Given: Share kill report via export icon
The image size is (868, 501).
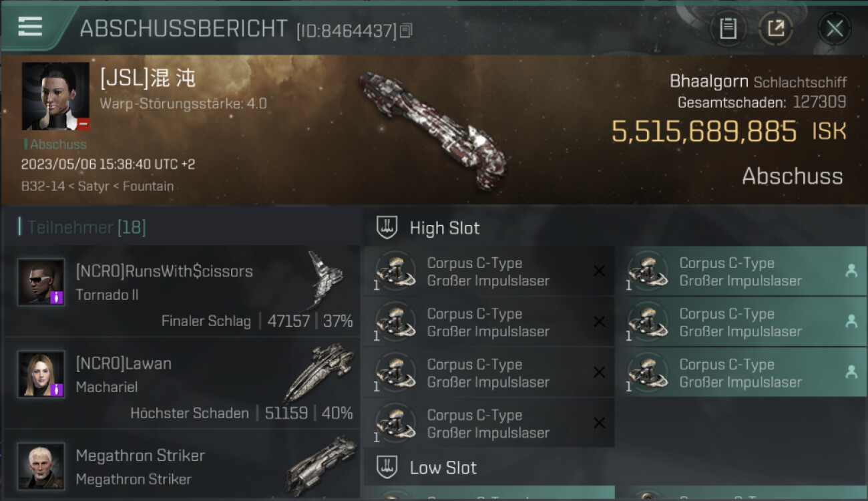Looking at the screenshot, I should (776, 28).
